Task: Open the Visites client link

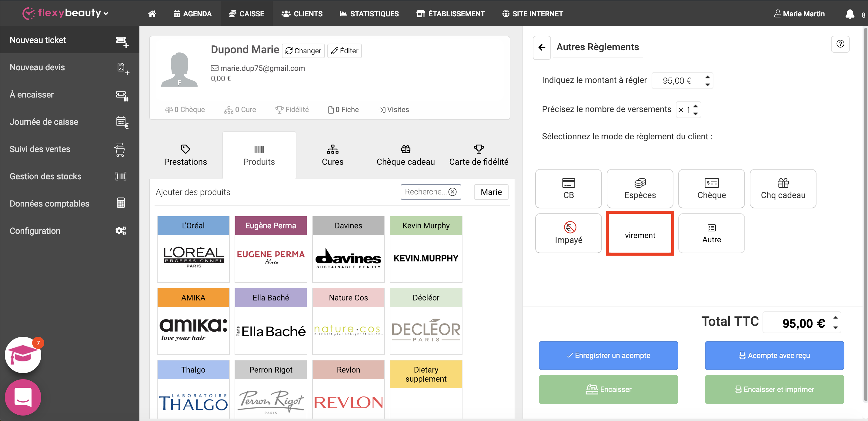Action: point(393,109)
